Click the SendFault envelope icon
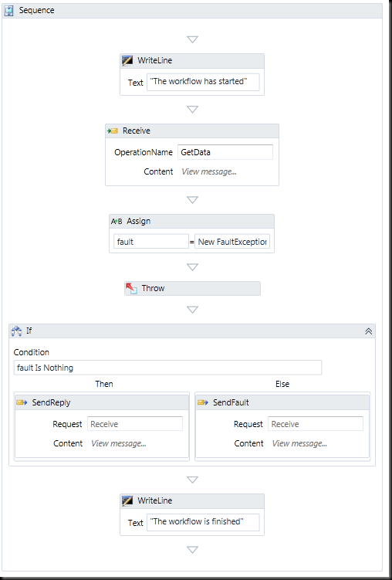The image size is (392, 580). pos(203,402)
